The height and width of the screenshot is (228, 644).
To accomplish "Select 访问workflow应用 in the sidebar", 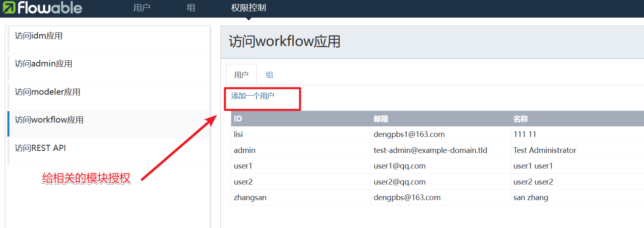I will point(109,124).
